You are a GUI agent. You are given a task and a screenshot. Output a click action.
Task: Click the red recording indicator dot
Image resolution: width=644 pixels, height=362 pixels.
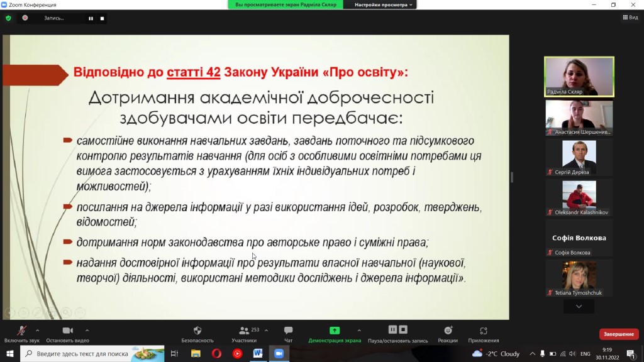(x=25, y=18)
